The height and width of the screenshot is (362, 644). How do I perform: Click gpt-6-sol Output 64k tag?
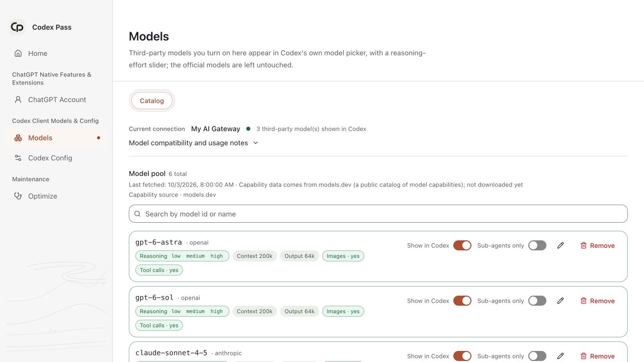[299, 311]
